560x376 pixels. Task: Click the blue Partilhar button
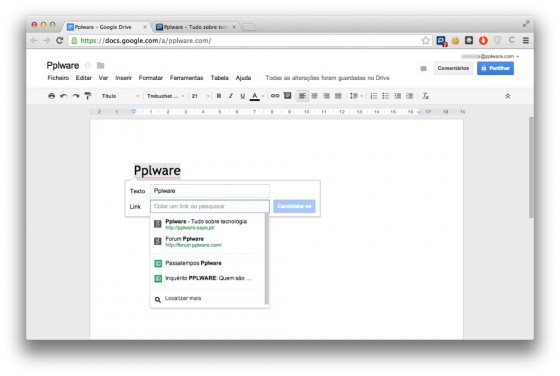(x=495, y=68)
